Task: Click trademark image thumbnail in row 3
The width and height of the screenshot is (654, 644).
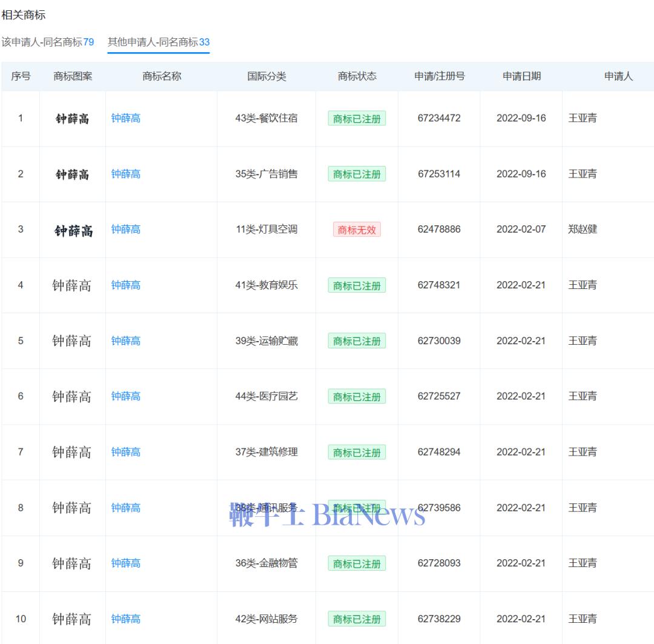Action: coord(73,231)
